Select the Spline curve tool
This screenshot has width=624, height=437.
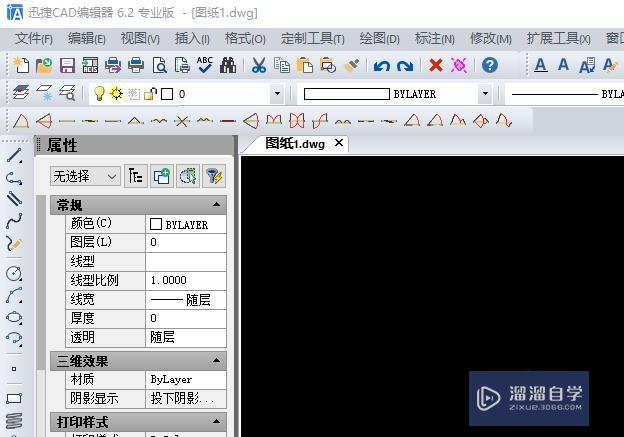point(14,221)
